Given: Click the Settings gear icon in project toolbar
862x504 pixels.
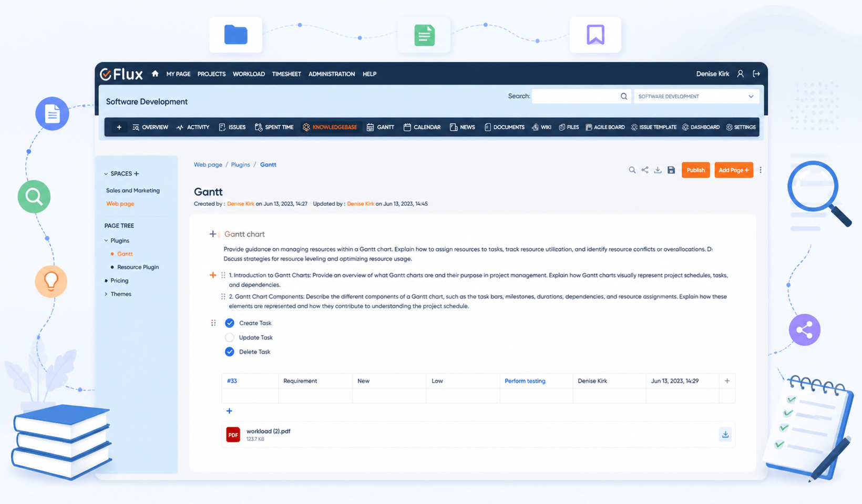Looking at the screenshot, I should [729, 127].
